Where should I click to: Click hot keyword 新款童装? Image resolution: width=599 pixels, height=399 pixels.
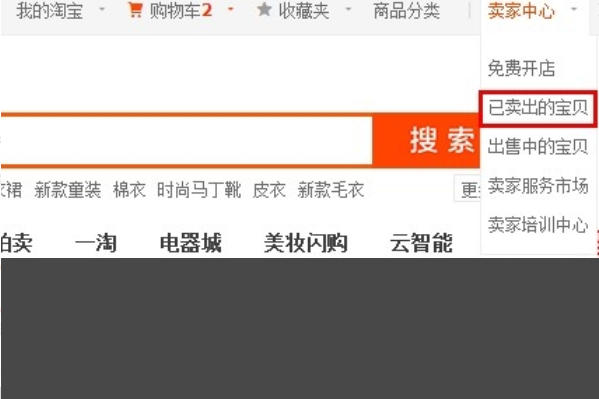click(68, 190)
